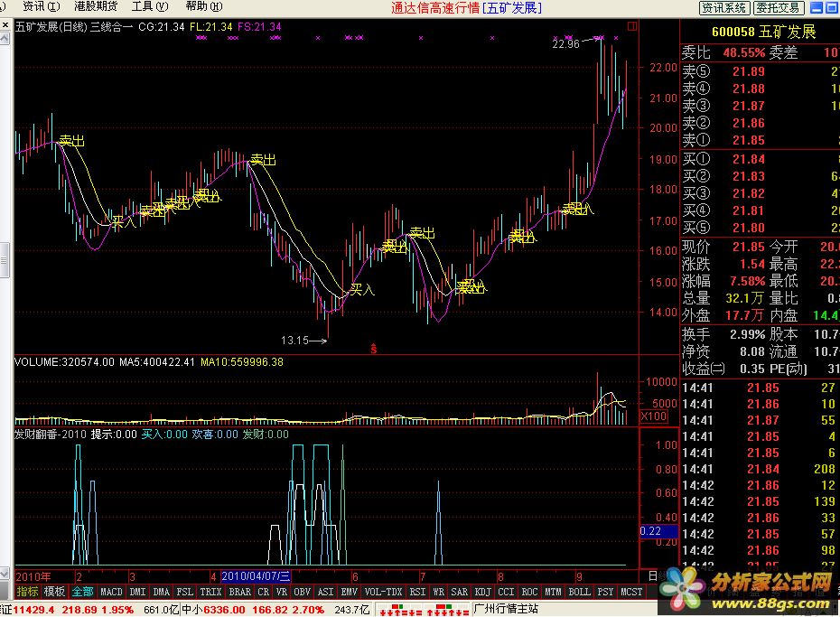
Task: Switch to the PSY indicator
Action: (x=606, y=592)
